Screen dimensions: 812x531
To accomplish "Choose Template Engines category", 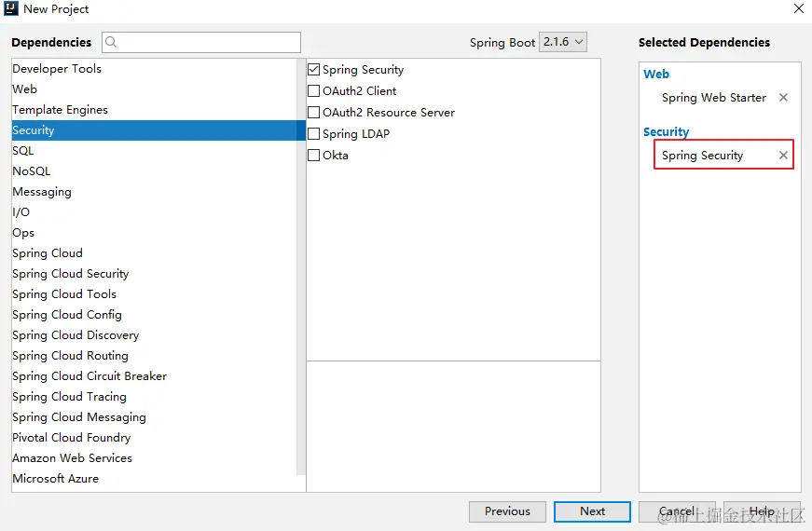I will (155, 110).
